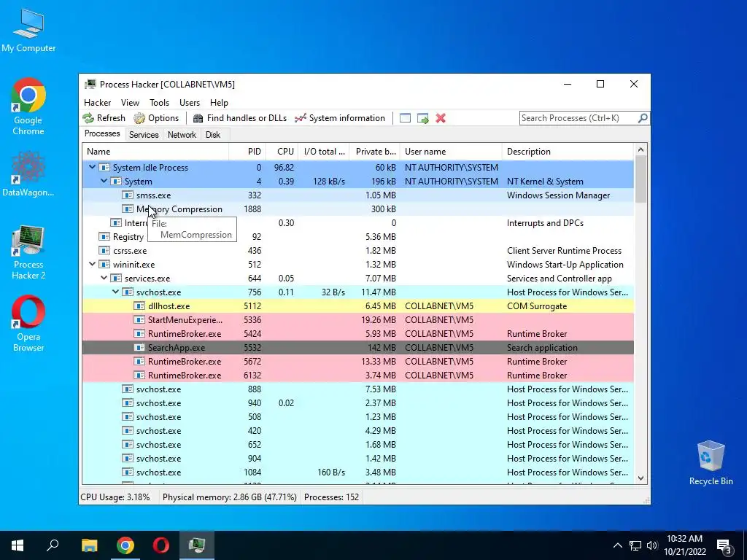This screenshot has width=747, height=560.
Task: Click the SearchApp.exe process icon
Action: point(139,348)
